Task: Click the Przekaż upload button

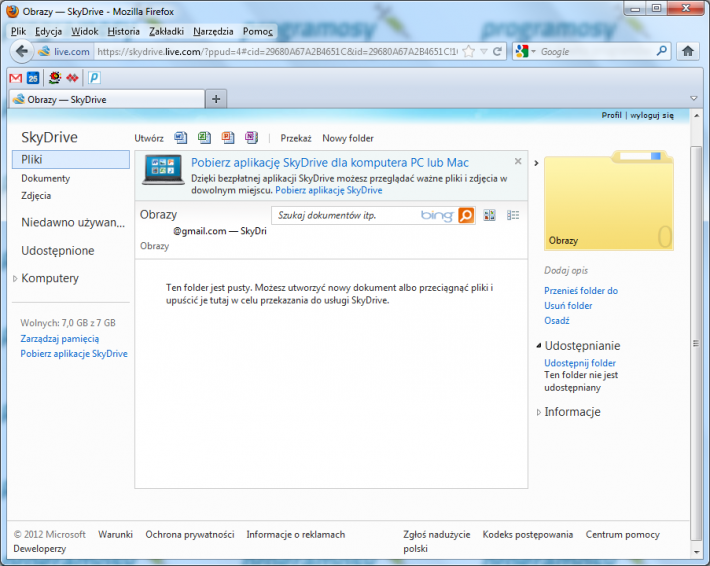Action: point(296,138)
